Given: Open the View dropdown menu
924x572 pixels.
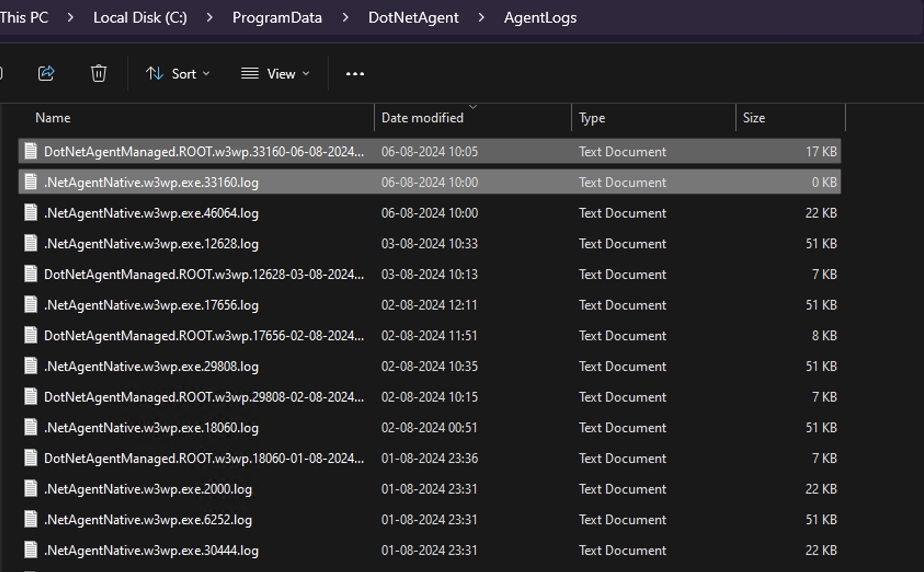Looking at the screenshot, I should click(275, 74).
